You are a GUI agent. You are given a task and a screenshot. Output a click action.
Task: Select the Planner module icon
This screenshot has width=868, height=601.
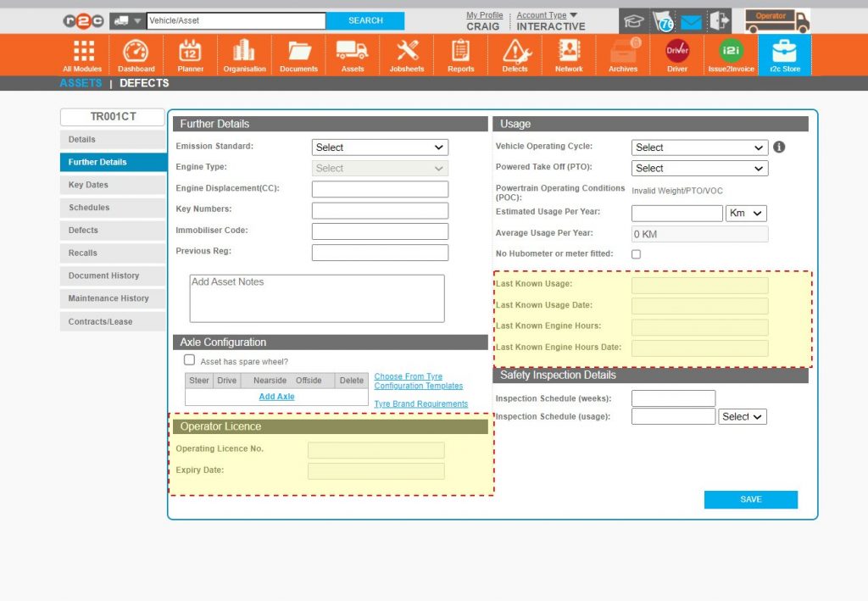tap(190, 53)
